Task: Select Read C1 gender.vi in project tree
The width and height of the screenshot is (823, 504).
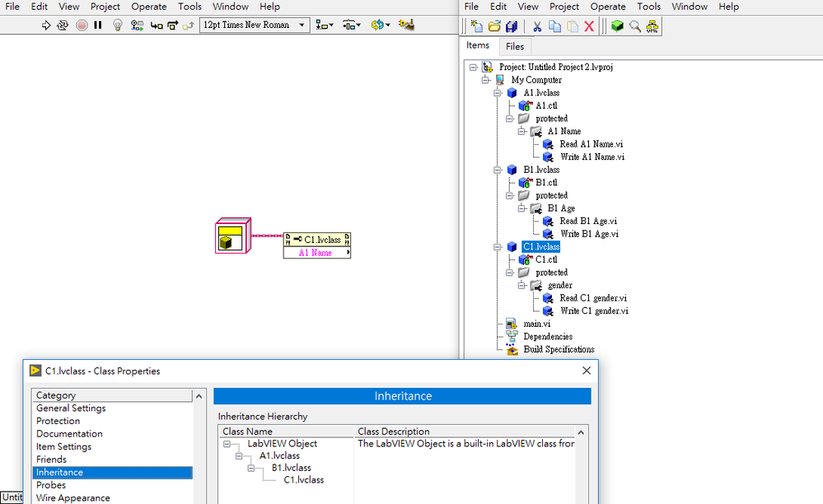Action: (x=593, y=298)
